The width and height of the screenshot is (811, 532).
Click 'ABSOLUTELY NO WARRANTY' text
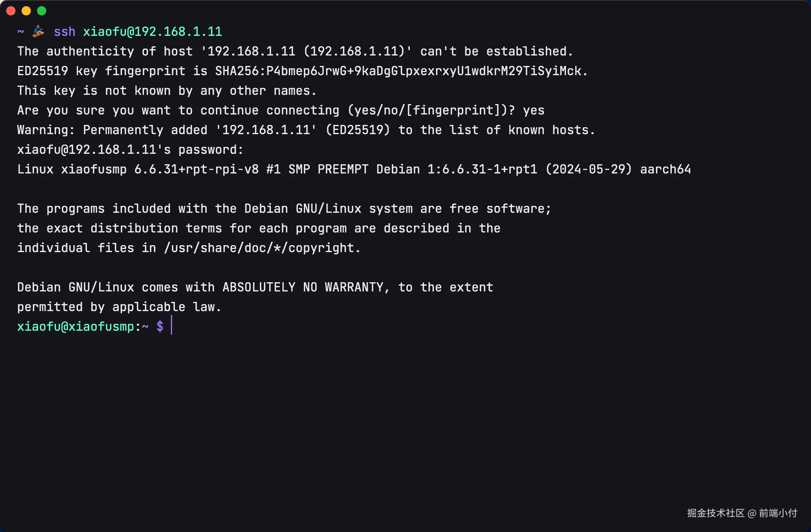coord(303,287)
